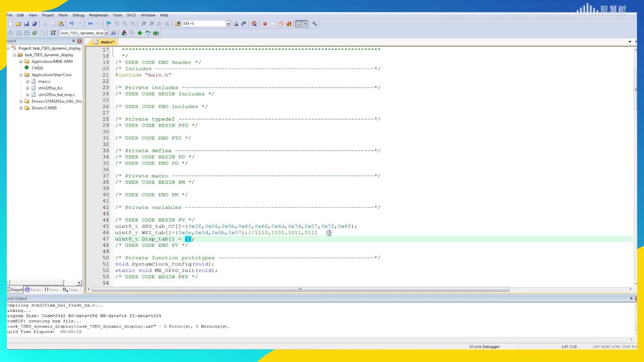The image size is (644, 362).
Task: Open the Debug menu
Action: 78,15
